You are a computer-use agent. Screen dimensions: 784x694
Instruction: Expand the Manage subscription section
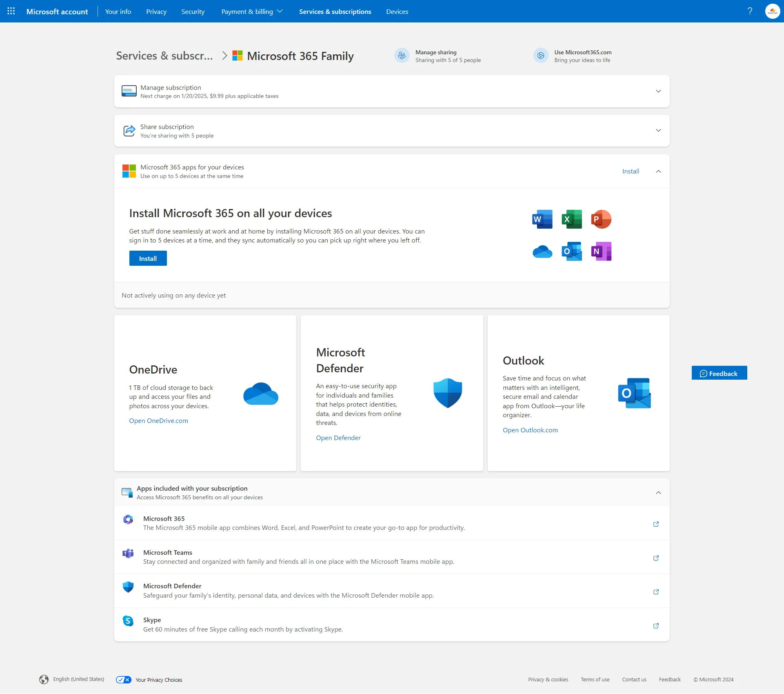658,91
